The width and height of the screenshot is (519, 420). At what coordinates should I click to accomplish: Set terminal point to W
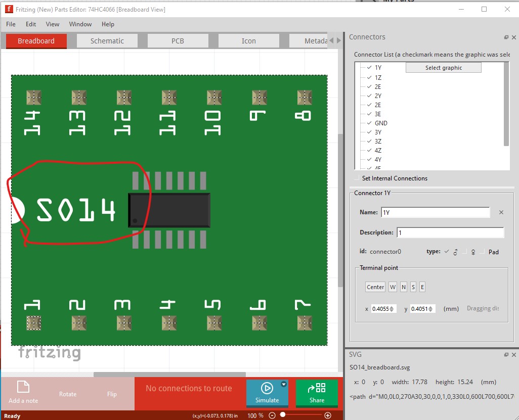click(x=393, y=287)
